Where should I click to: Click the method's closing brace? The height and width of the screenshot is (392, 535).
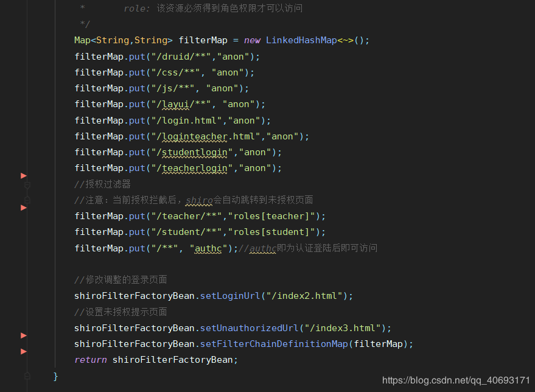click(55, 376)
